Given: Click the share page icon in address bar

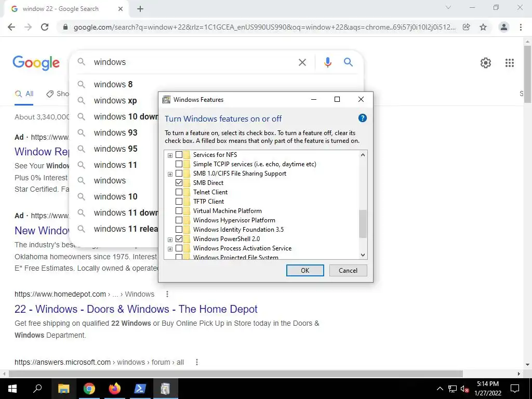Looking at the screenshot, I should (467, 27).
